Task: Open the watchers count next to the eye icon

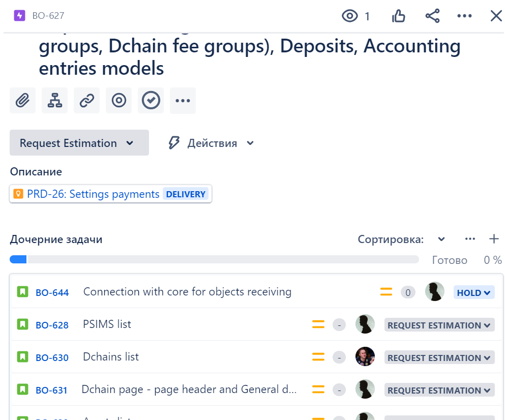Action: tap(367, 16)
